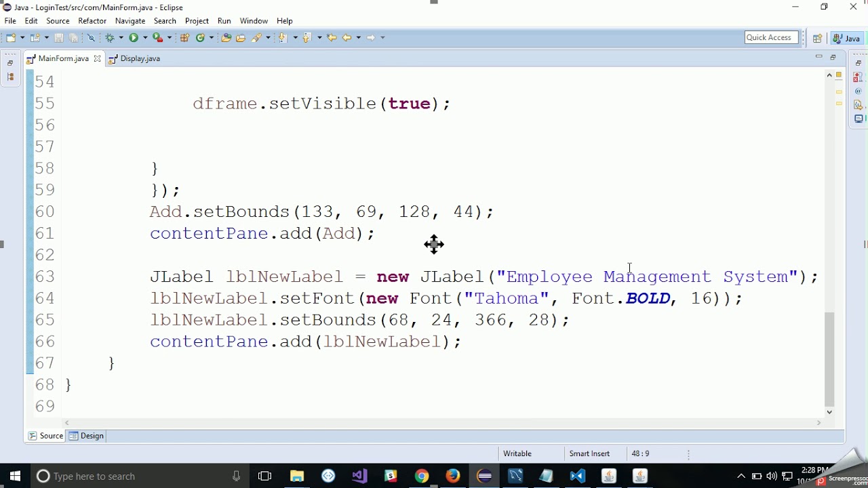Close the MainForm.java tab
This screenshot has width=868, height=488.
pos(97,59)
